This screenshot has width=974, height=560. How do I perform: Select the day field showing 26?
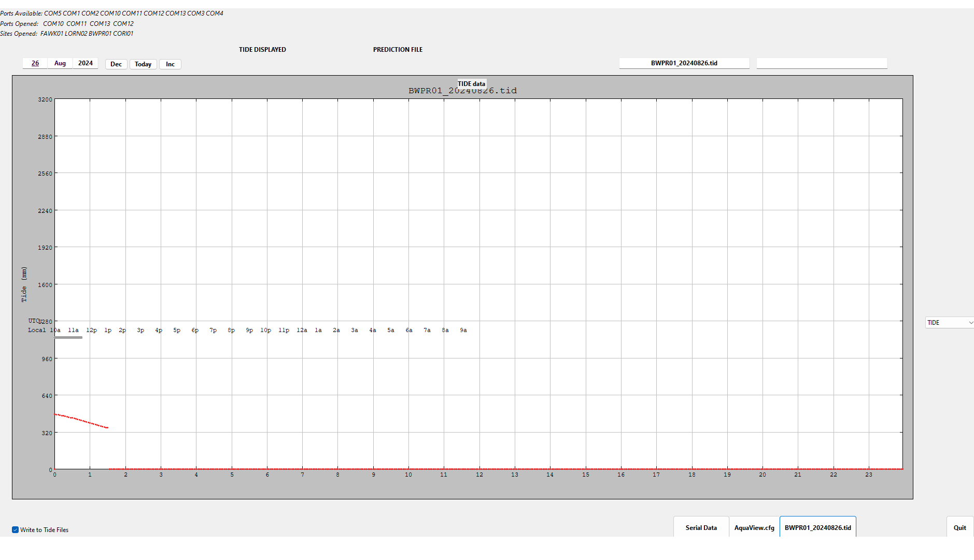34,63
